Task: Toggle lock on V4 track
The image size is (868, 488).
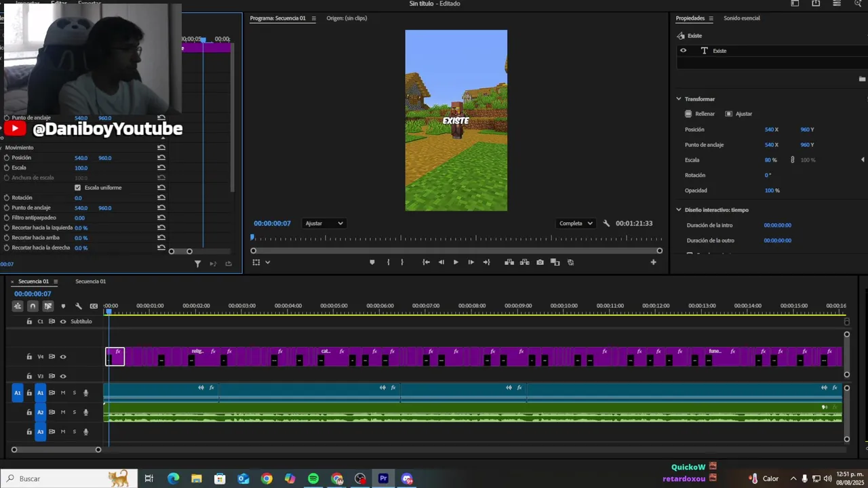Action: [29, 357]
